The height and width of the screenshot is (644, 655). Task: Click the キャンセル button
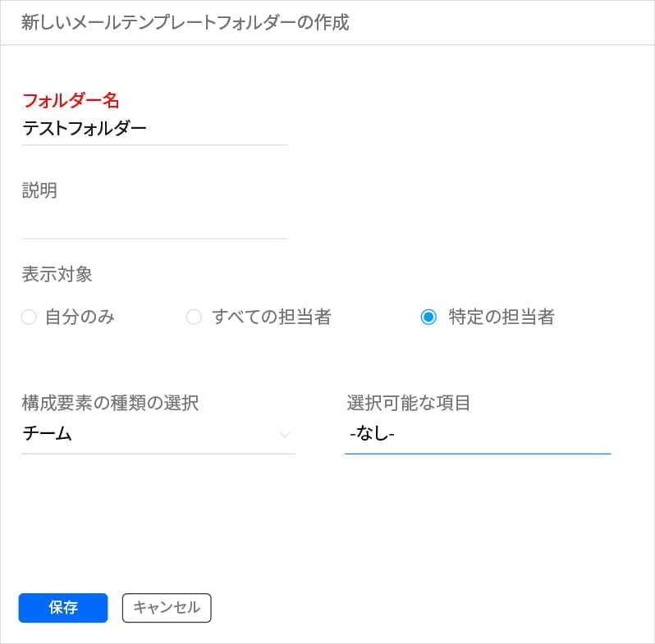[167, 608]
